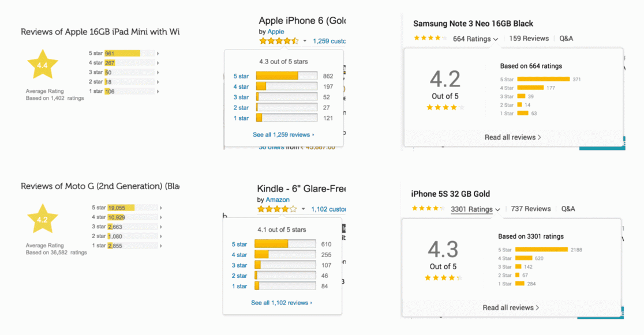The height and width of the screenshot is (335, 644).
Task: Open the Q&A tab for iPhone 5S
Action: pos(568,209)
